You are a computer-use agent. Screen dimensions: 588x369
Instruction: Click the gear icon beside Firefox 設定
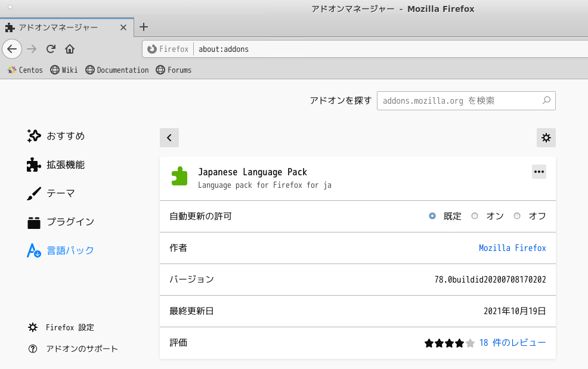pos(33,327)
